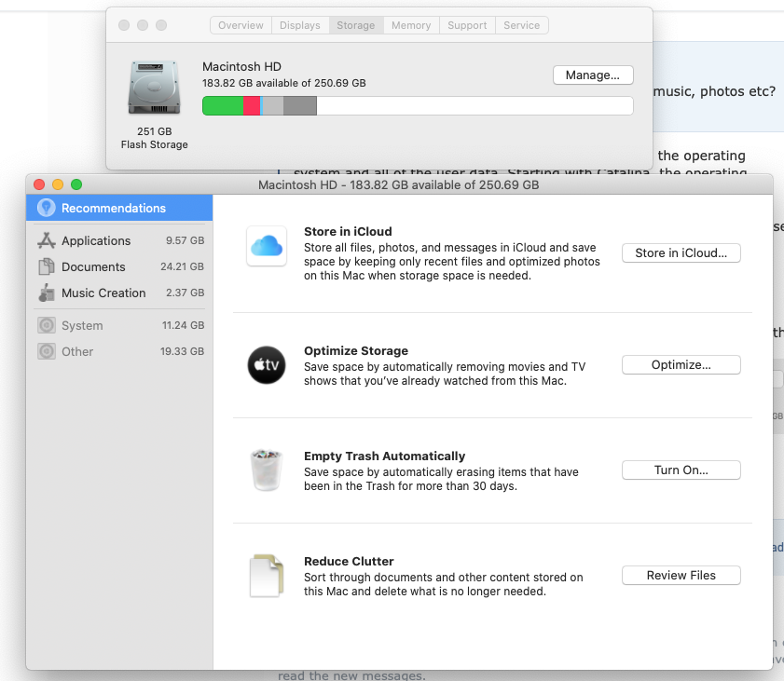Click the Music Creation sidebar icon
Image resolution: width=784 pixels, height=681 pixels.
tap(47, 293)
